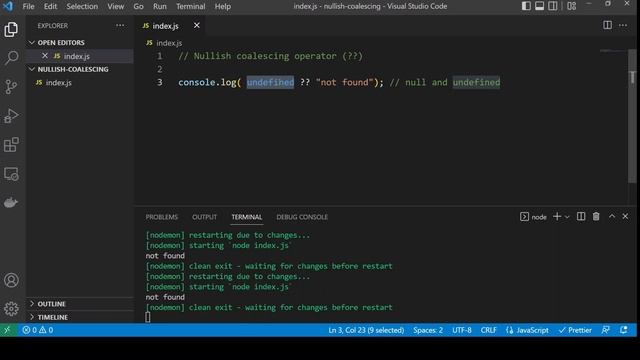This screenshot has width=640, height=360.
Task: Click the comment text on line 1
Action: 270,56
